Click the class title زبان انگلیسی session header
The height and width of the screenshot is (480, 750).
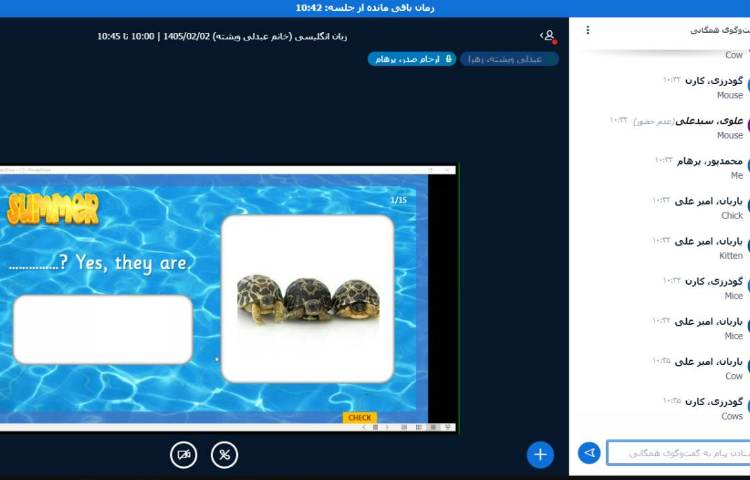coord(222,36)
